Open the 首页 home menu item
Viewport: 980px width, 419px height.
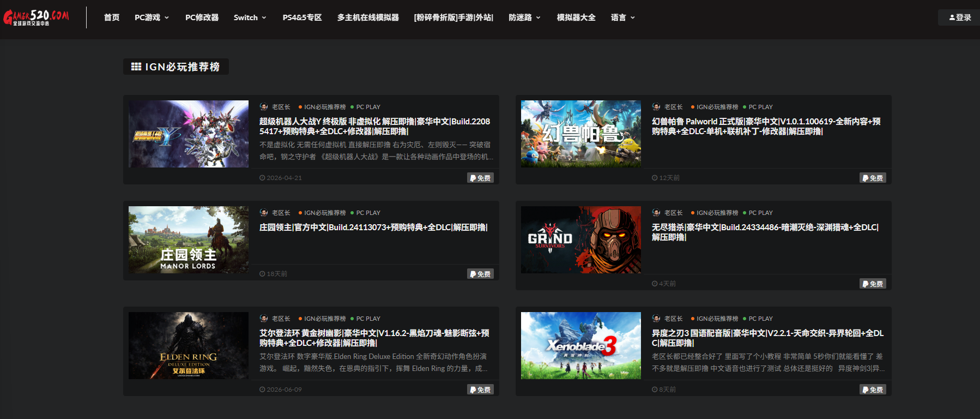pos(112,17)
